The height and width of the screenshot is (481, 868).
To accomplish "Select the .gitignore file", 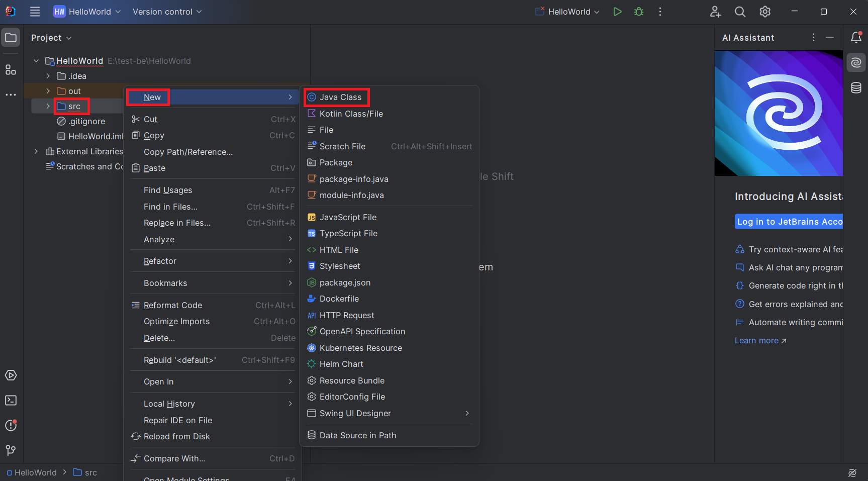I will pyautogui.click(x=81, y=121).
